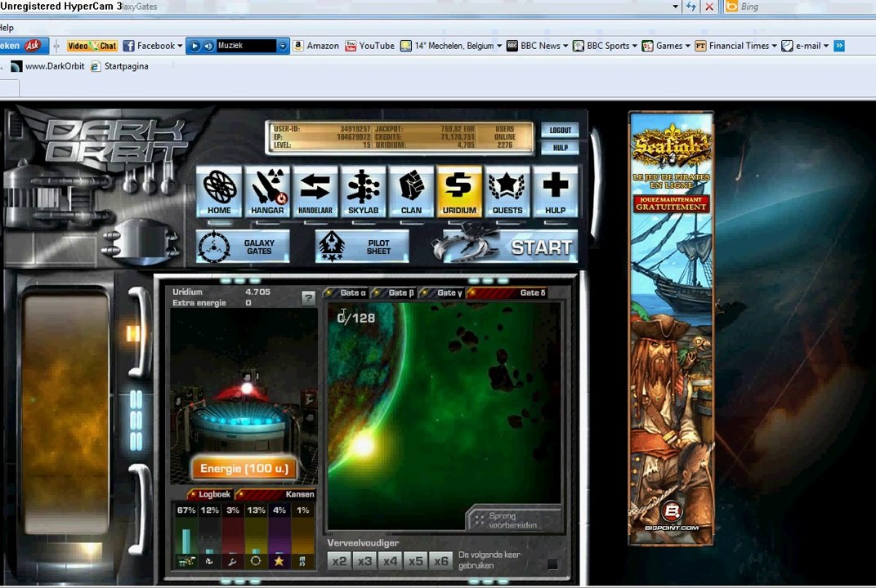Expand the Financial Times dropdown

(x=775, y=46)
